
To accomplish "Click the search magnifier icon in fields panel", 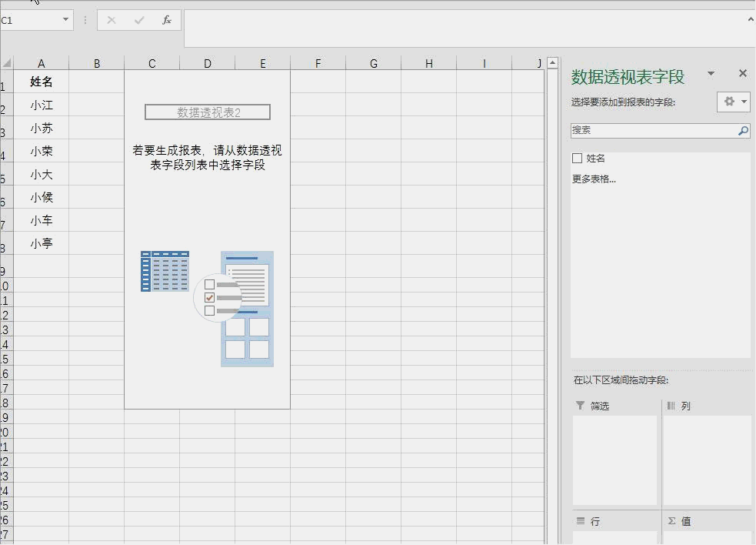I will pyautogui.click(x=743, y=131).
